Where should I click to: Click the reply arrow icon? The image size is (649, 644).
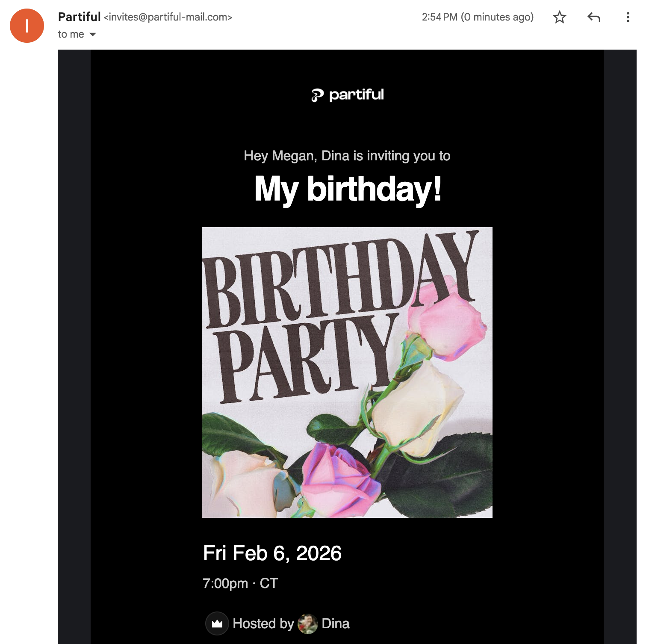(x=594, y=18)
